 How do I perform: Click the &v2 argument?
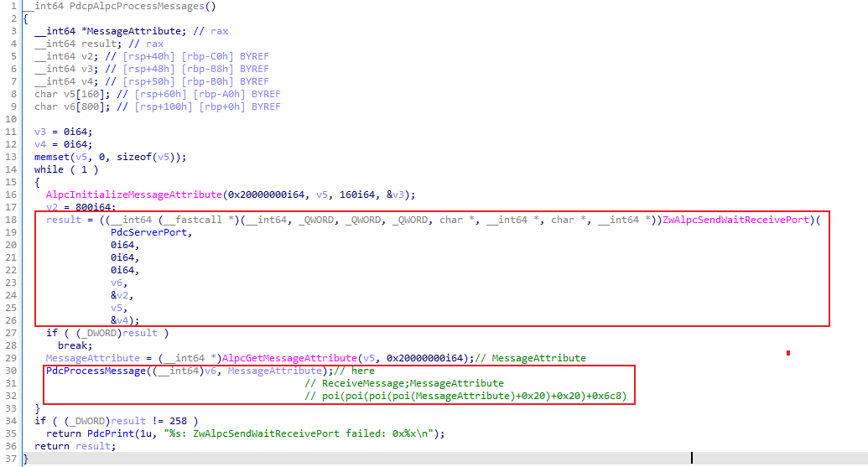click(122, 295)
